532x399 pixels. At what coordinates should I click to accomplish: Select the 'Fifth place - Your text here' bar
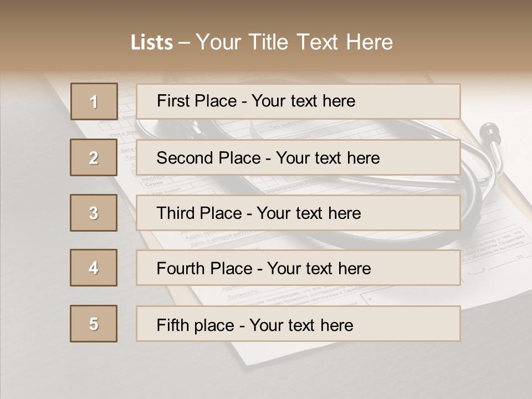click(298, 324)
